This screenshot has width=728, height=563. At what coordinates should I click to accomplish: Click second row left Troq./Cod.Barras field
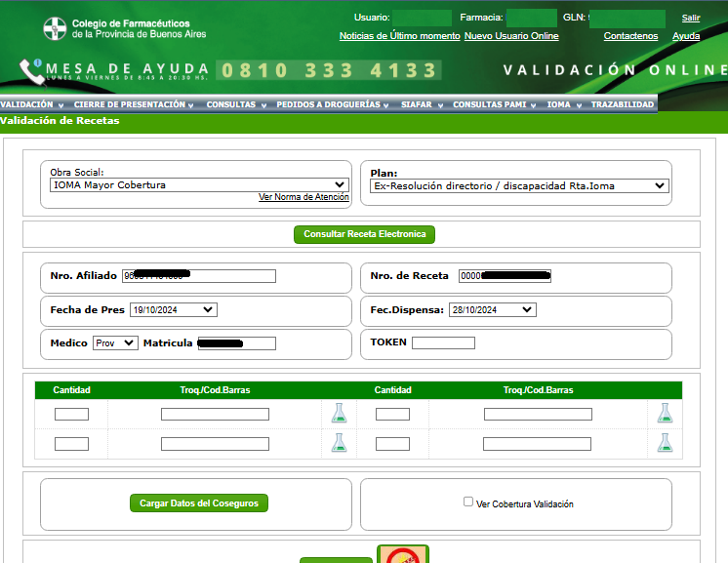click(215, 444)
